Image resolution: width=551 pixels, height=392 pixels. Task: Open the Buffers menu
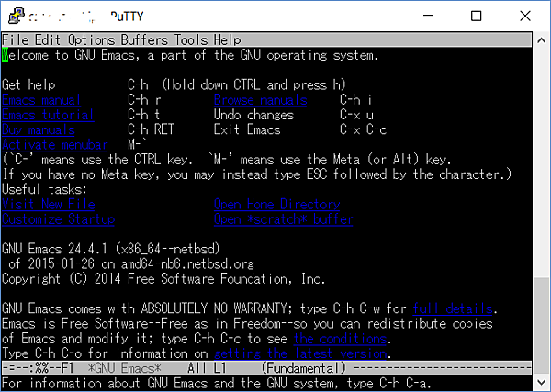(144, 40)
